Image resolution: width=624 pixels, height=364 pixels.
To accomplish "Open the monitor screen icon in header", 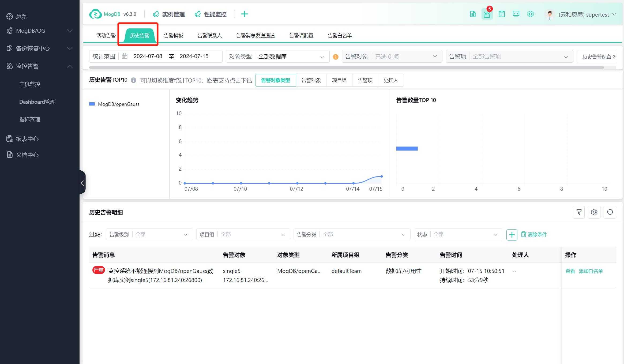I will pos(516,14).
